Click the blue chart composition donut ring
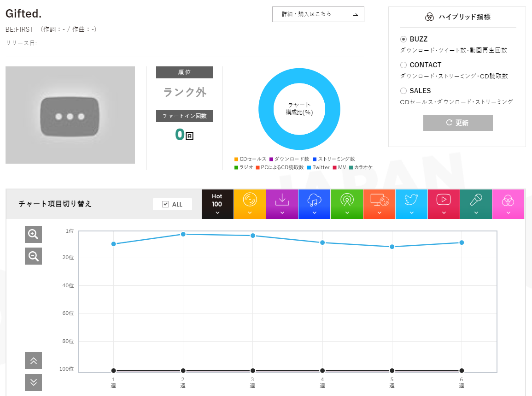532x396 pixels. tap(266, 109)
